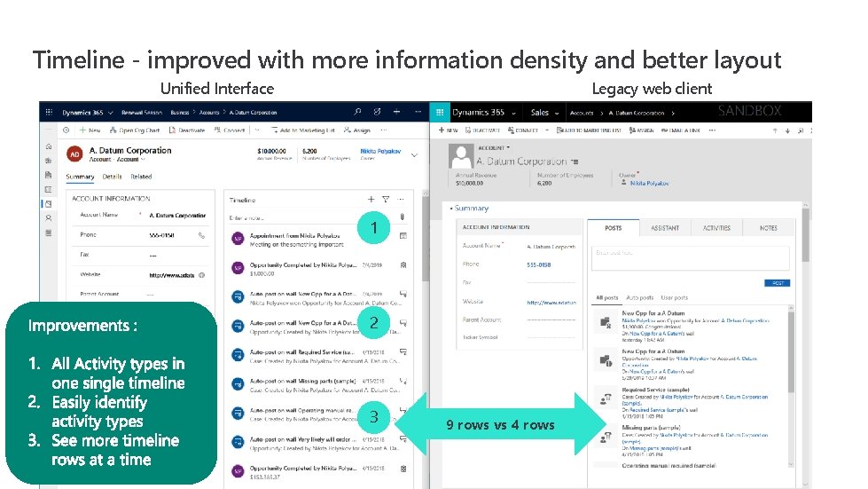Screen dimensions: 868x489
Task: Click Add to Marketing List in Unified
Action: pyautogui.click(x=303, y=130)
